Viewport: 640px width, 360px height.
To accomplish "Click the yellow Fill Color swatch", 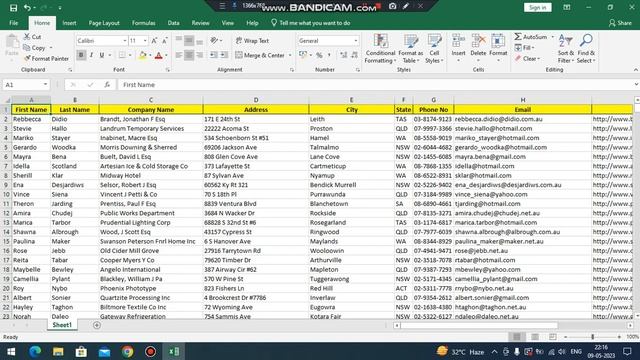I will (142, 55).
